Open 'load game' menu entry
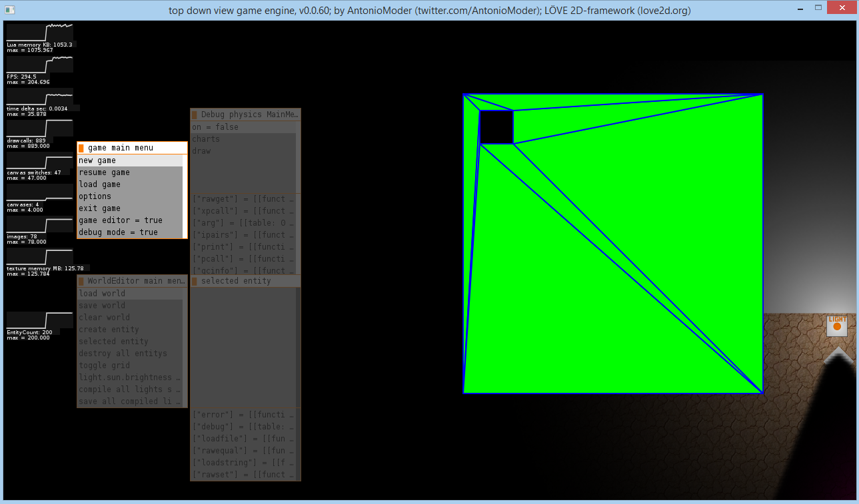Screen dimensions: 859x504 point(130,184)
